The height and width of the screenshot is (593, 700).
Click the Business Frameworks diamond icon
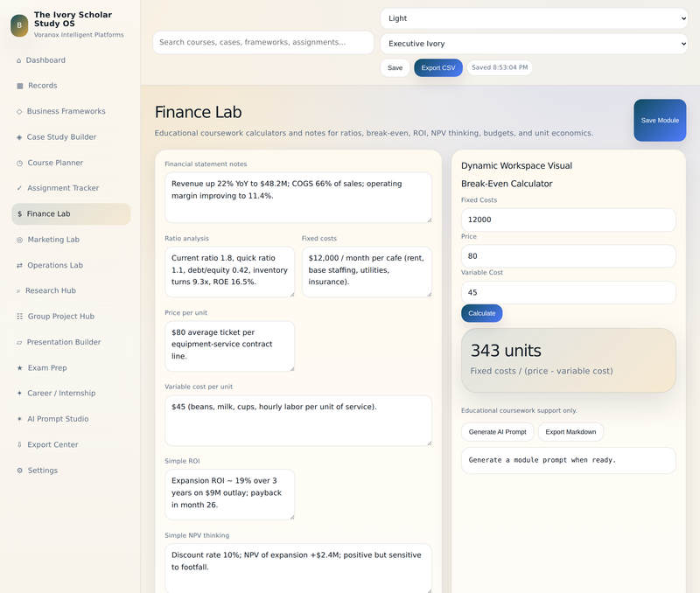click(x=19, y=112)
